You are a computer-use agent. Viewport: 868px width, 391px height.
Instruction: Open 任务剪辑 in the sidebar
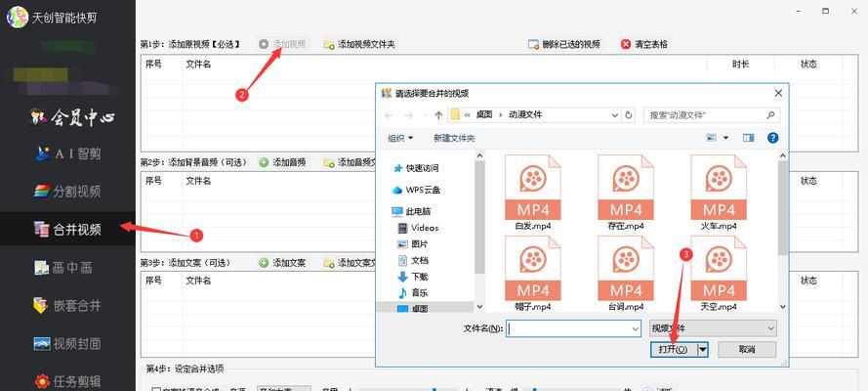[x=67, y=381]
